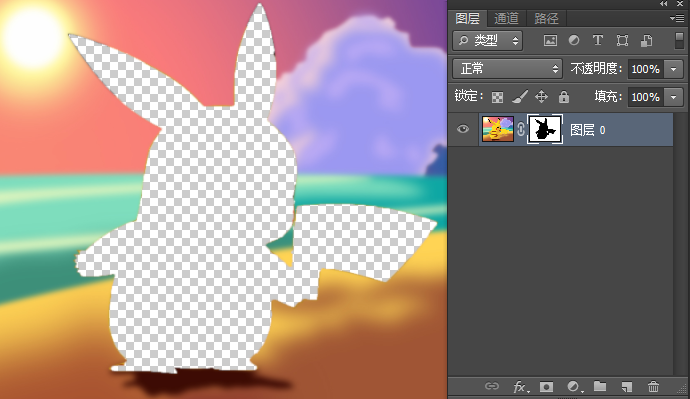Screen dimensions: 690x399
Task: Switch to the 通道 tab
Action: coord(506,18)
